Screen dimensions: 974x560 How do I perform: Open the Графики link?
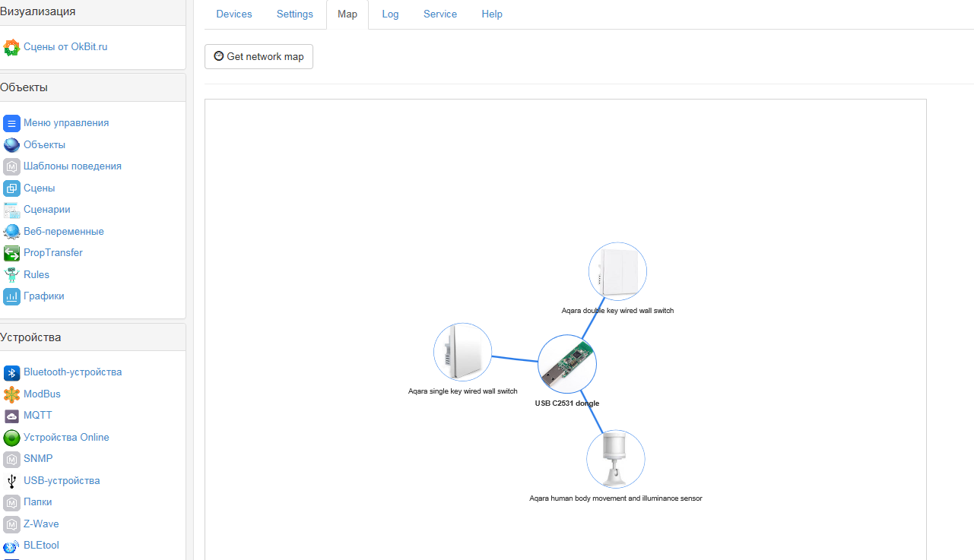click(44, 296)
